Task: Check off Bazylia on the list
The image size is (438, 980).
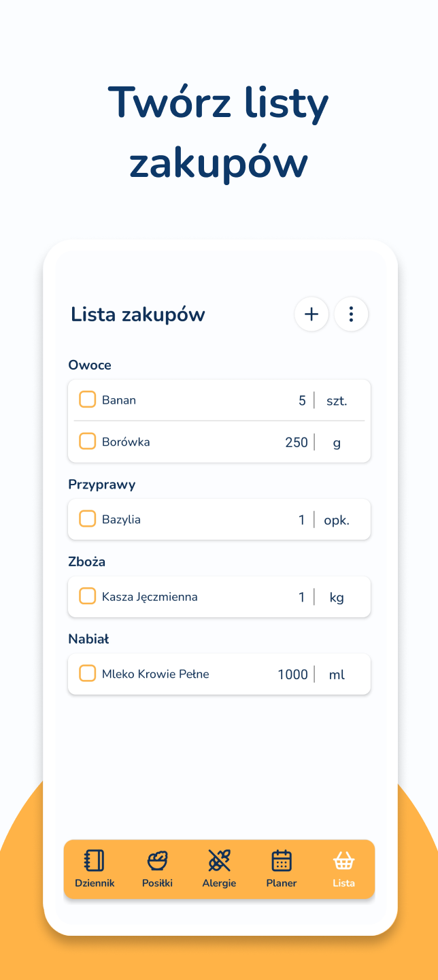Action: [87, 519]
